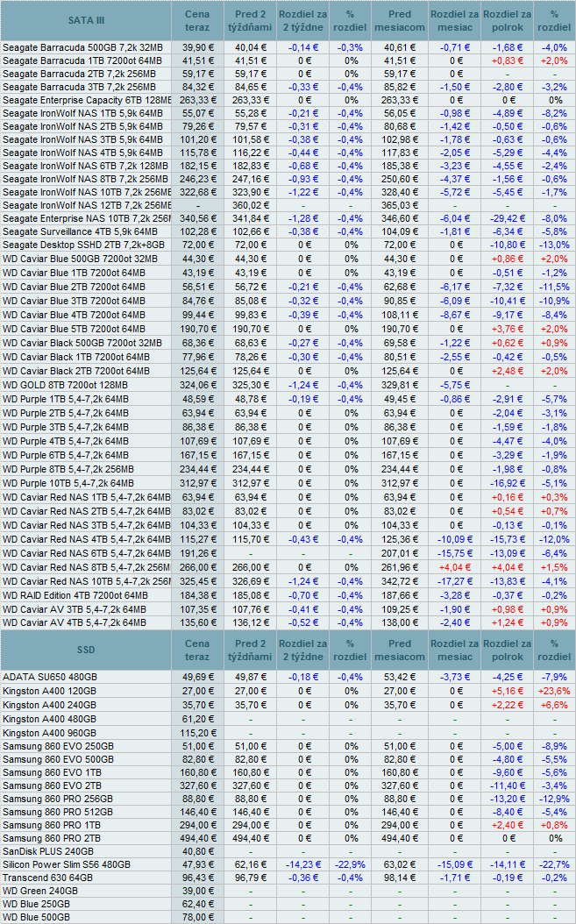Click +4,04 € month difference in Red NAS 8TB row
Image resolution: width=576 pixels, height=924 pixels.
(454, 567)
